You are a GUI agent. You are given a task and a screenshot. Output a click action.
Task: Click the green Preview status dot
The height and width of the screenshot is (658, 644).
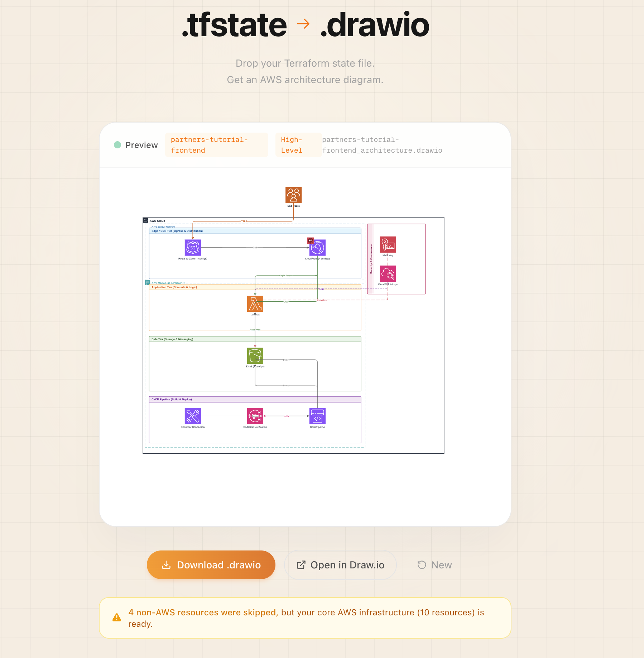click(117, 145)
